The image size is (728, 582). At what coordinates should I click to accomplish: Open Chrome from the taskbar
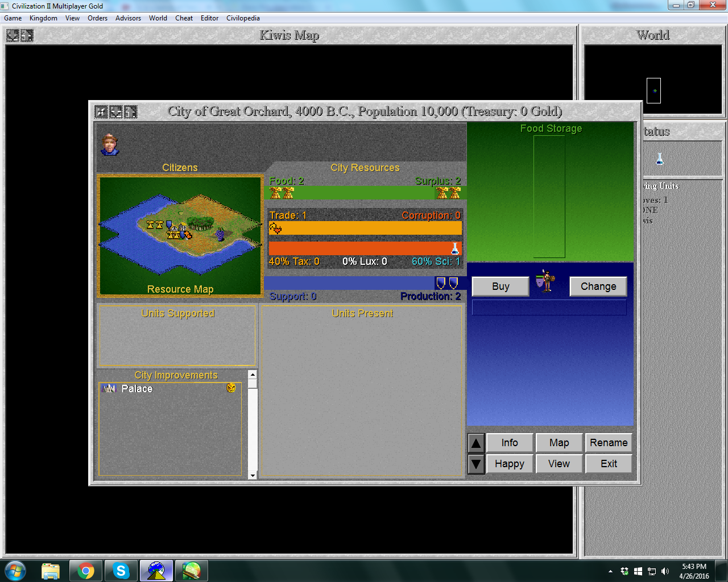[86, 571]
